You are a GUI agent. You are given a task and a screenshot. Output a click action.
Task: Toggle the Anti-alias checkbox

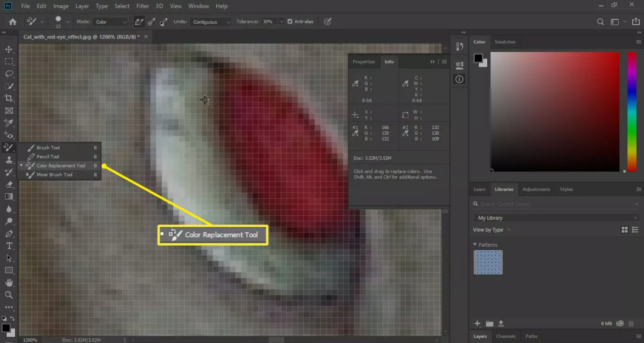[290, 21]
